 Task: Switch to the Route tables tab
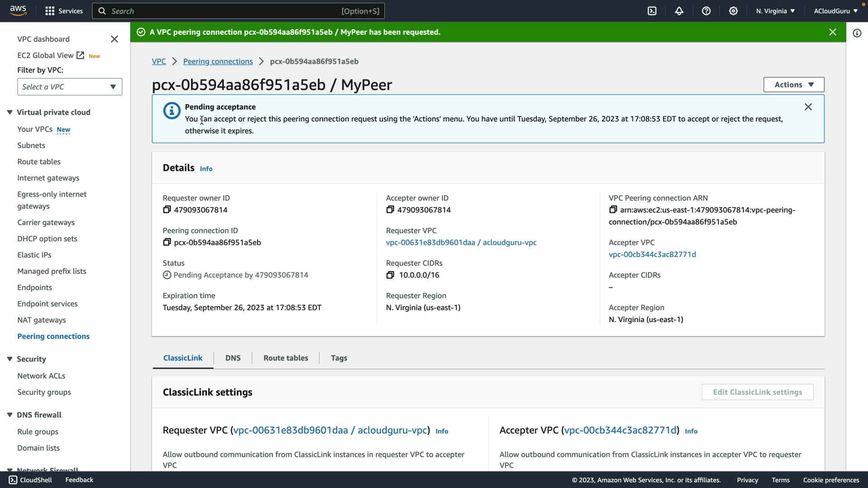(286, 358)
